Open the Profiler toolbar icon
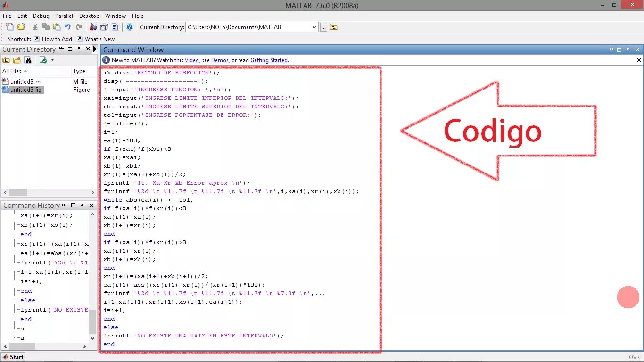 (115, 27)
